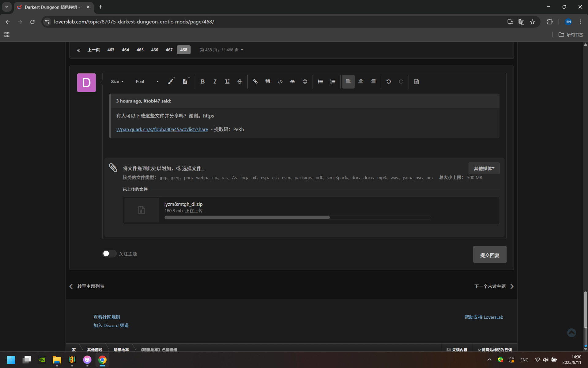The width and height of the screenshot is (588, 368).
Task: Open the background color dropdown
Action: click(186, 82)
